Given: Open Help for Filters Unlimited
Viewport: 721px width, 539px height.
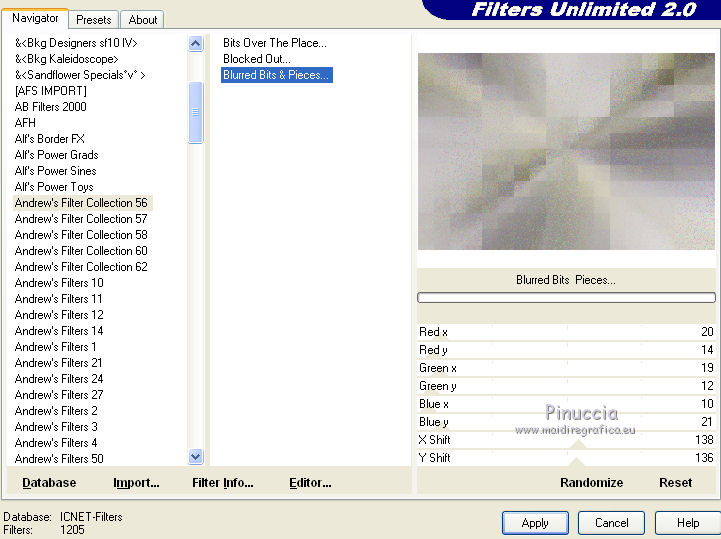Looking at the screenshot, I should pos(688,523).
